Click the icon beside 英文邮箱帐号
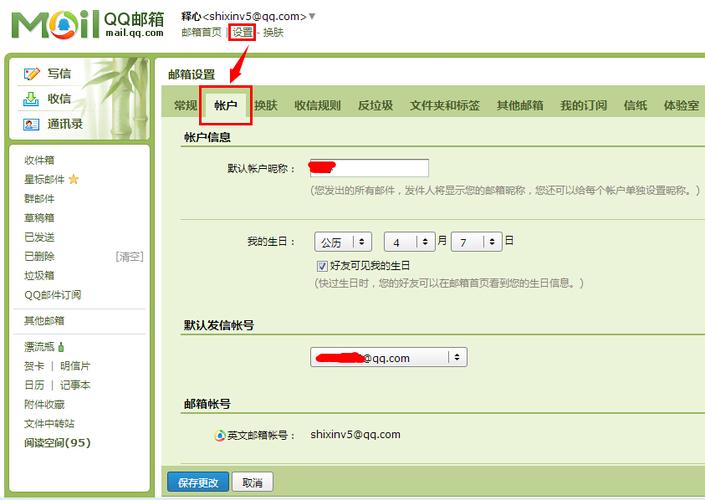Image resolution: width=705 pixels, height=500 pixels. click(220, 435)
